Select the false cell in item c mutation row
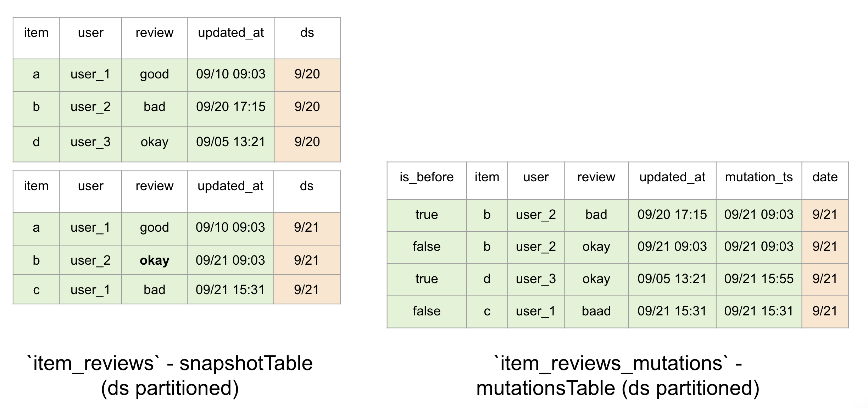 [426, 311]
